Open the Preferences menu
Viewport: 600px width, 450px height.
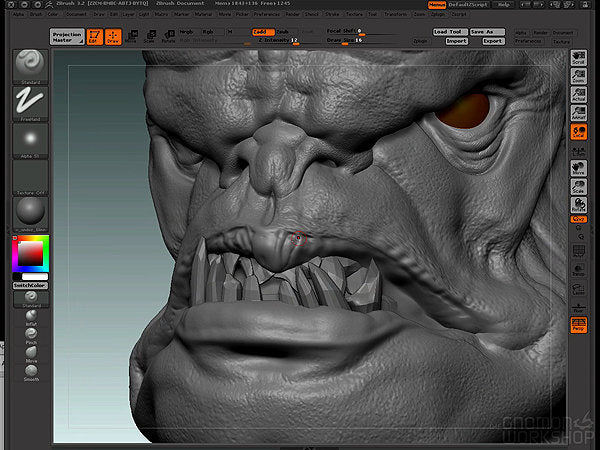click(x=266, y=15)
